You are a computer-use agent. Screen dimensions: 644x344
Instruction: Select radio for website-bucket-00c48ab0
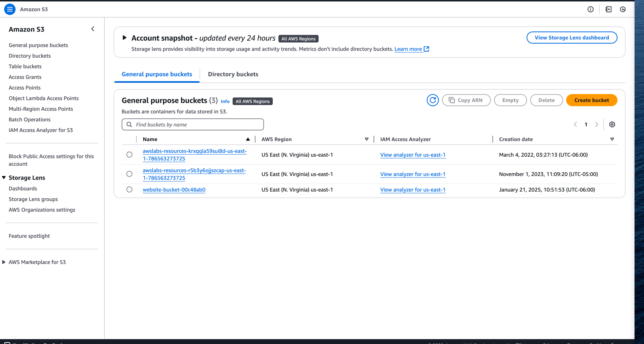129,190
